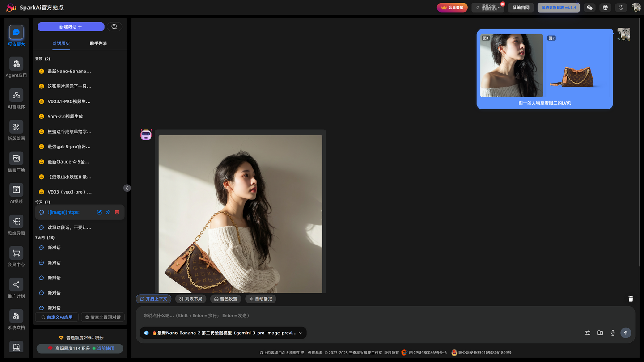
Task: Click the settings sliders icon in the input bar
Action: pos(588,333)
